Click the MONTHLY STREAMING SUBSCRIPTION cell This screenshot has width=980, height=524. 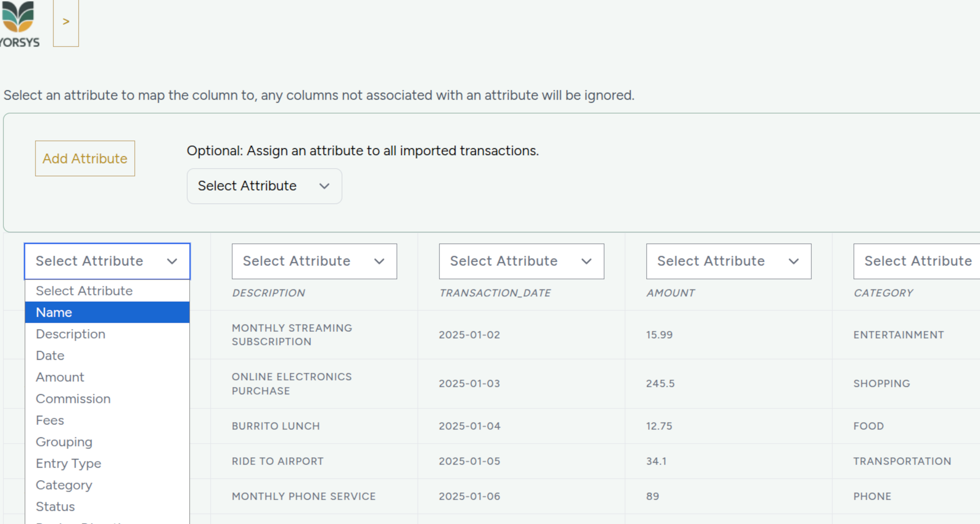(292, 335)
